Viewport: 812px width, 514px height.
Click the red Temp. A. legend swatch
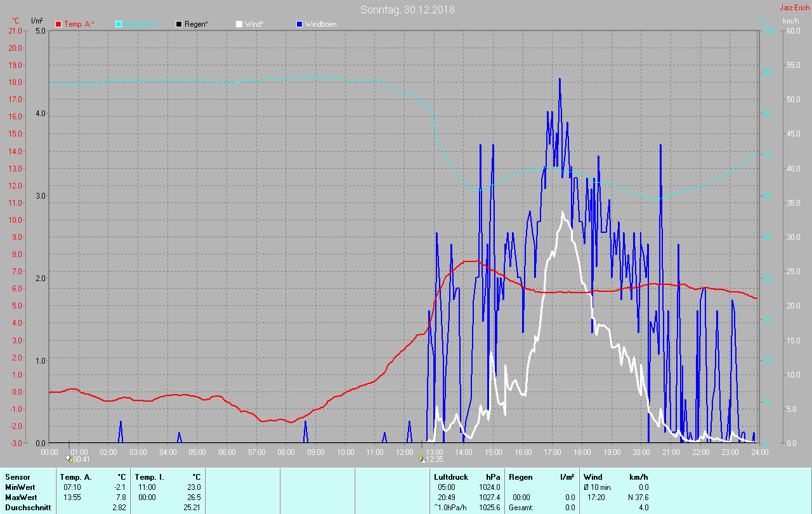point(58,24)
